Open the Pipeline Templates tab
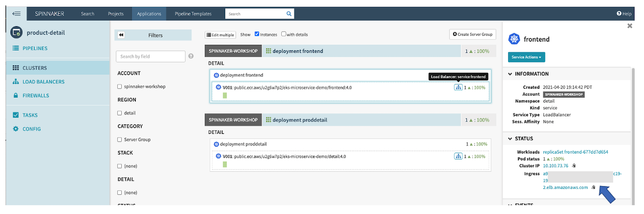Screen dimensions: 644x214 [193, 14]
